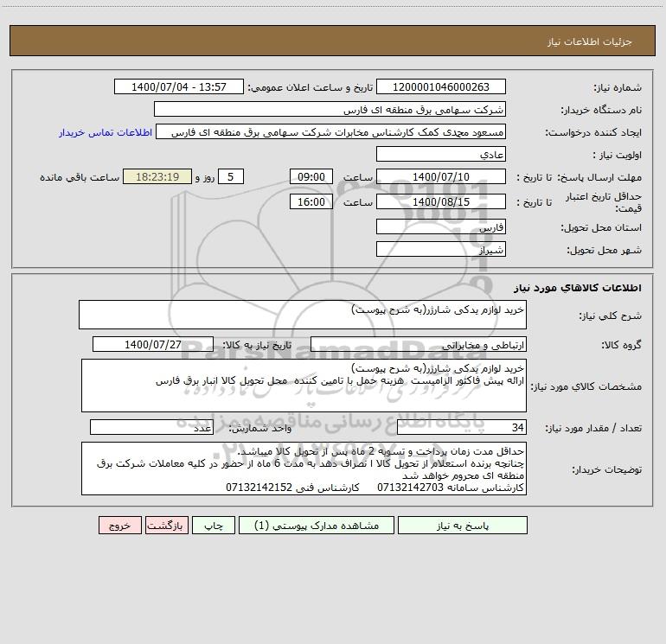Click the label ایجاد کننده درخواست:
Screen dimensions: 666x644
[x=593, y=132]
